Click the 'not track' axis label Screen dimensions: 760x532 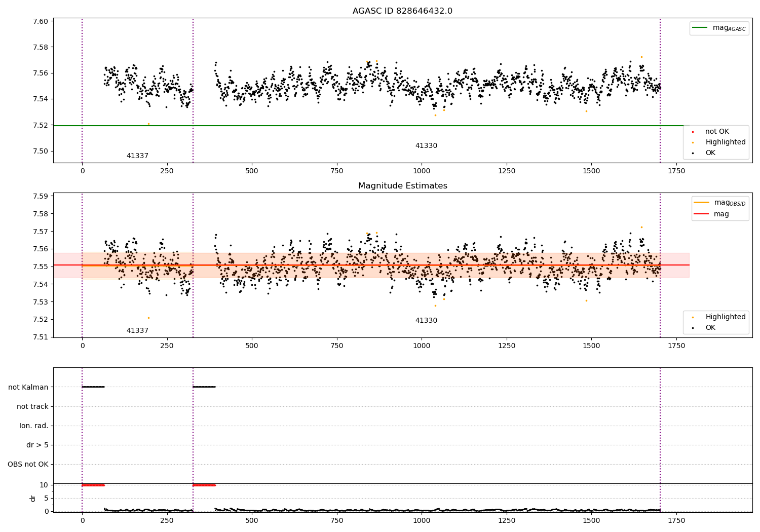[32, 407]
